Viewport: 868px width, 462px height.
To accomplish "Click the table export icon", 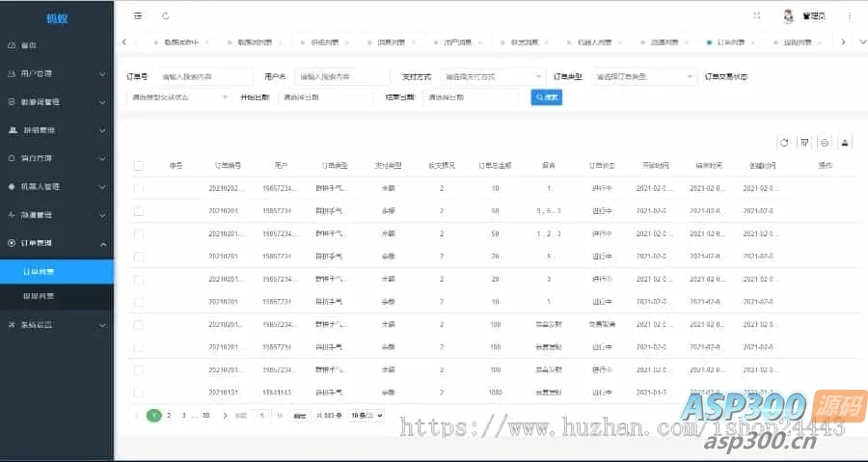I will 825,143.
